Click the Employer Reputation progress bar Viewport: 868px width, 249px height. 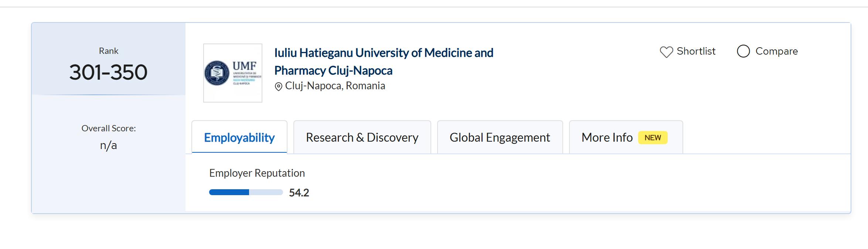pos(246,192)
